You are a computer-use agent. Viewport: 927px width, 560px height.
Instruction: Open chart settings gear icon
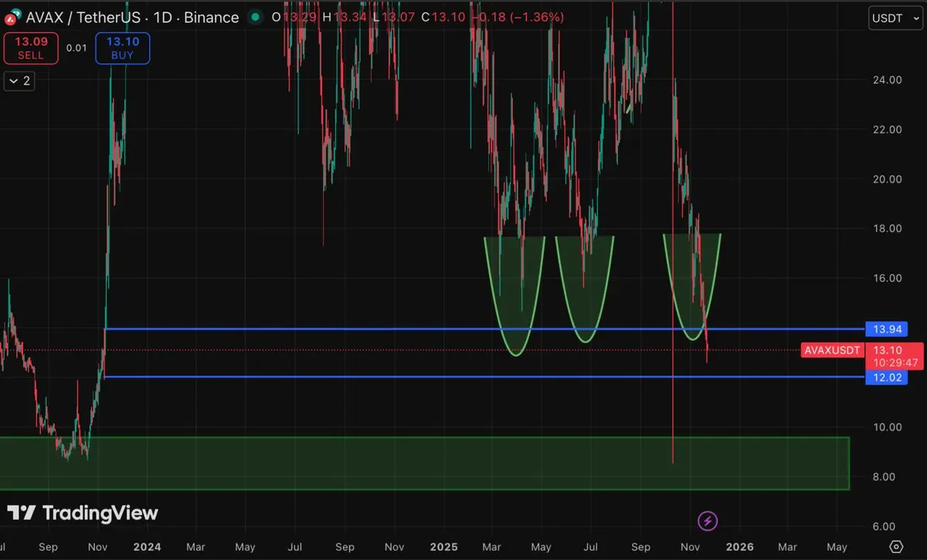(896, 547)
